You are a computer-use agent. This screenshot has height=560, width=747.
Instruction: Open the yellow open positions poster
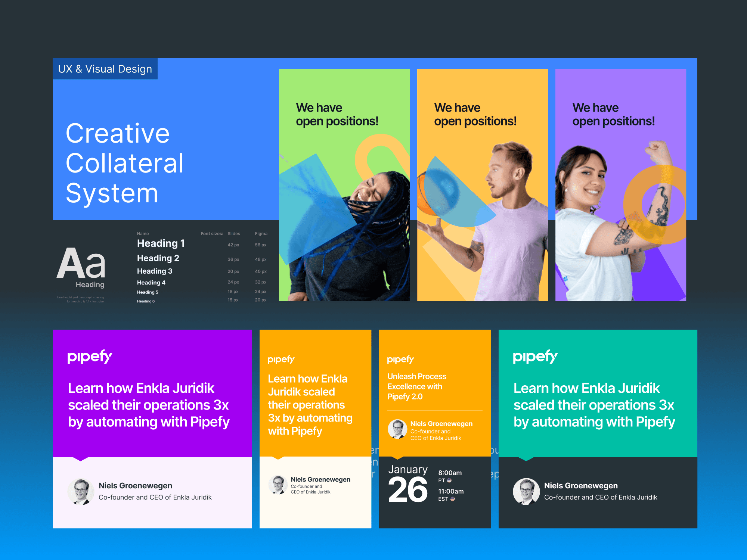(x=482, y=185)
